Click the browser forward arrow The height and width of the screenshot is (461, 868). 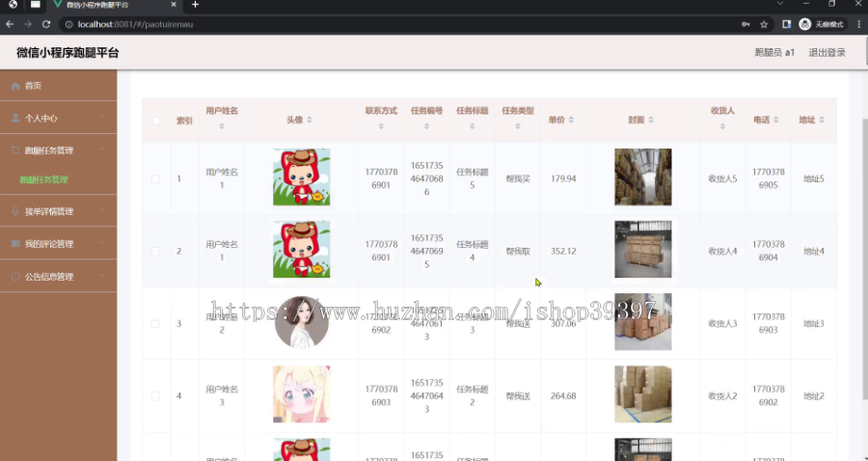click(x=28, y=24)
